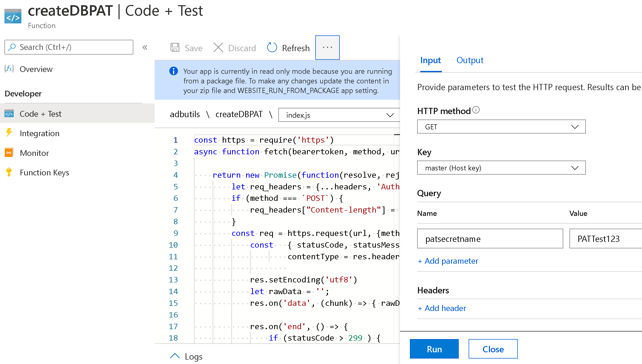
Task: Open the Key master dropdown
Action: click(x=501, y=168)
